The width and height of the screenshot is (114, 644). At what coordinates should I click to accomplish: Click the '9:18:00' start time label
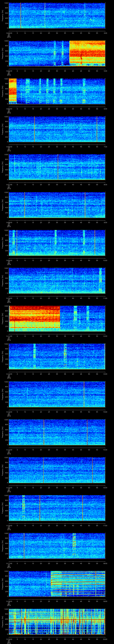pyautogui.click(x=9, y=601)
